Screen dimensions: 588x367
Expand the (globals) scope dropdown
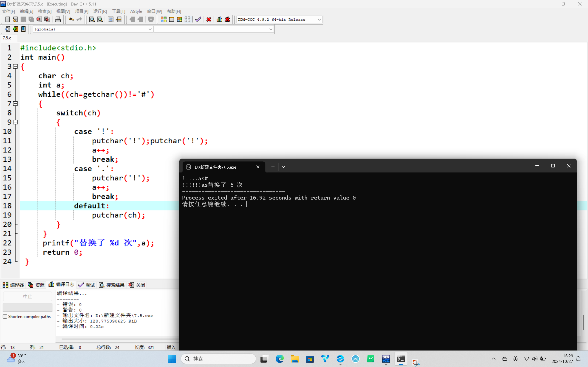(150, 29)
